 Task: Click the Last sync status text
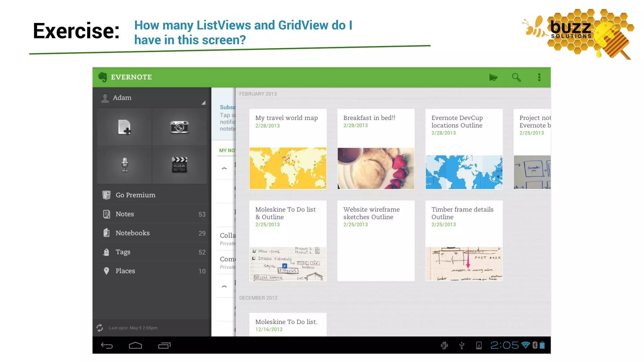pyautogui.click(x=133, y=328)
